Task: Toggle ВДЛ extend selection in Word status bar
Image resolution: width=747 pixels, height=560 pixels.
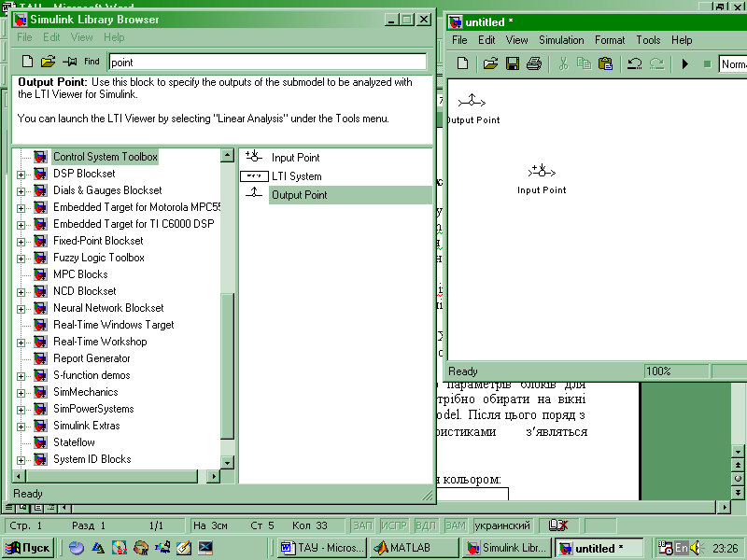Action: (x=426, y=525)
